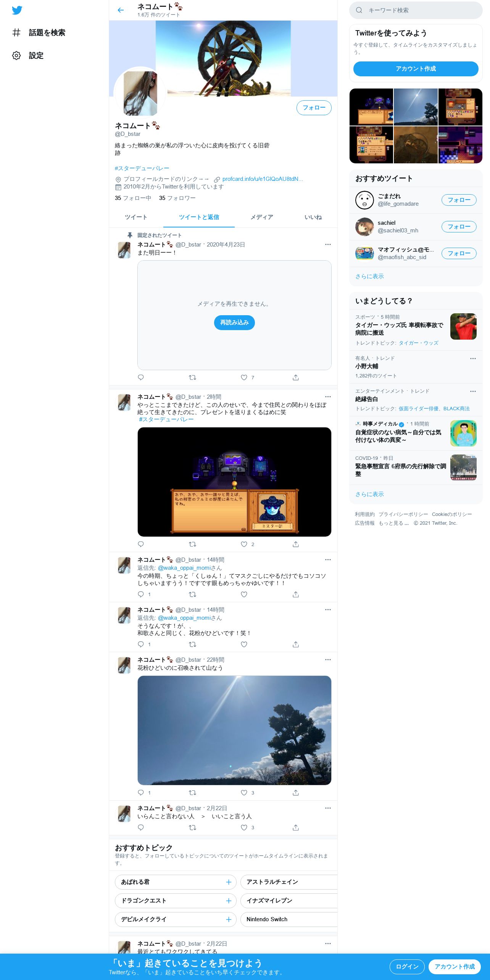Open the いいね tab

point(313,217)
